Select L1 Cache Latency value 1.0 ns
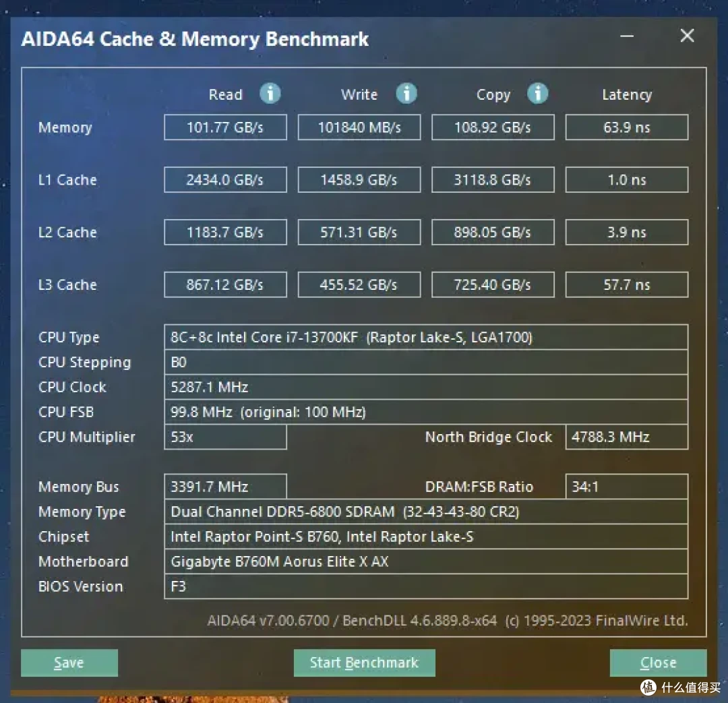This screenshot has height=703, width=728. pos(627,180)
